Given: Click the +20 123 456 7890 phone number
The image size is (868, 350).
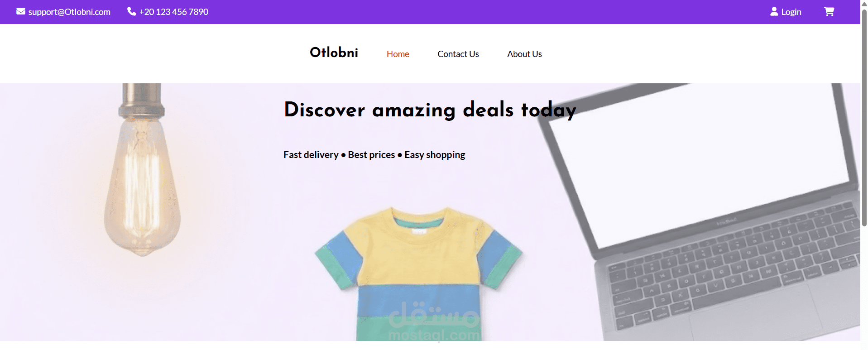Looking at the screenshot, I should point(174,12).
